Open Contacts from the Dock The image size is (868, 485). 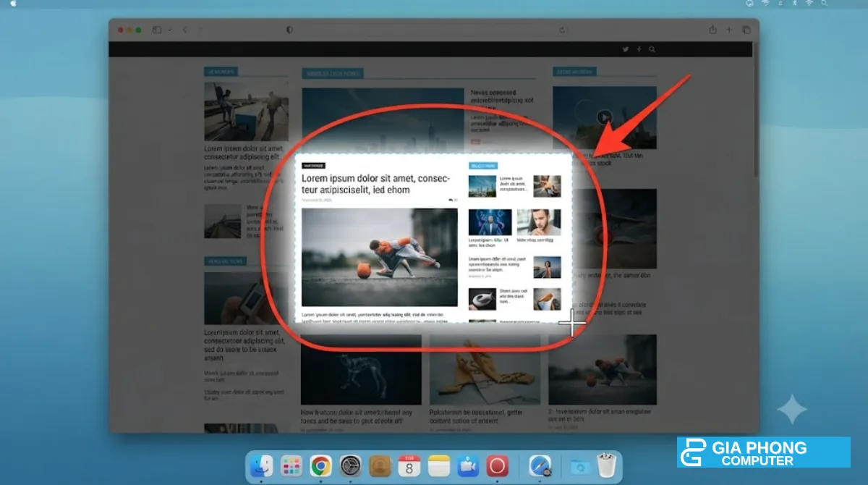(380, 467)
